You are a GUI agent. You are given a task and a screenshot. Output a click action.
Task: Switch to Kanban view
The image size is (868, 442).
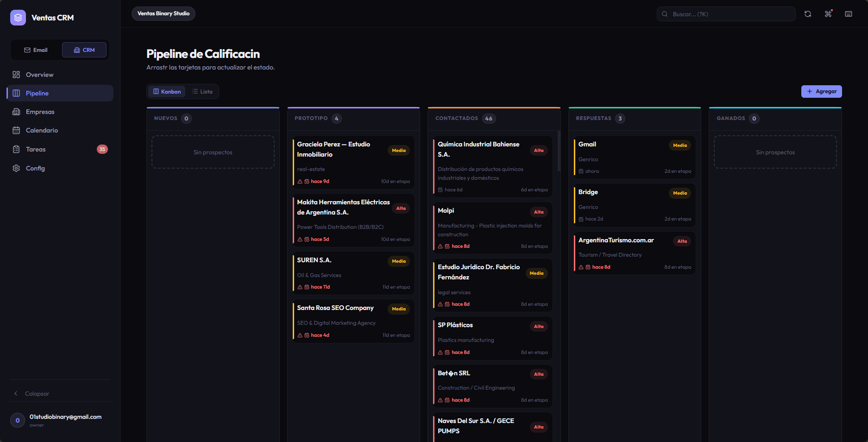(x=167, y=92)
